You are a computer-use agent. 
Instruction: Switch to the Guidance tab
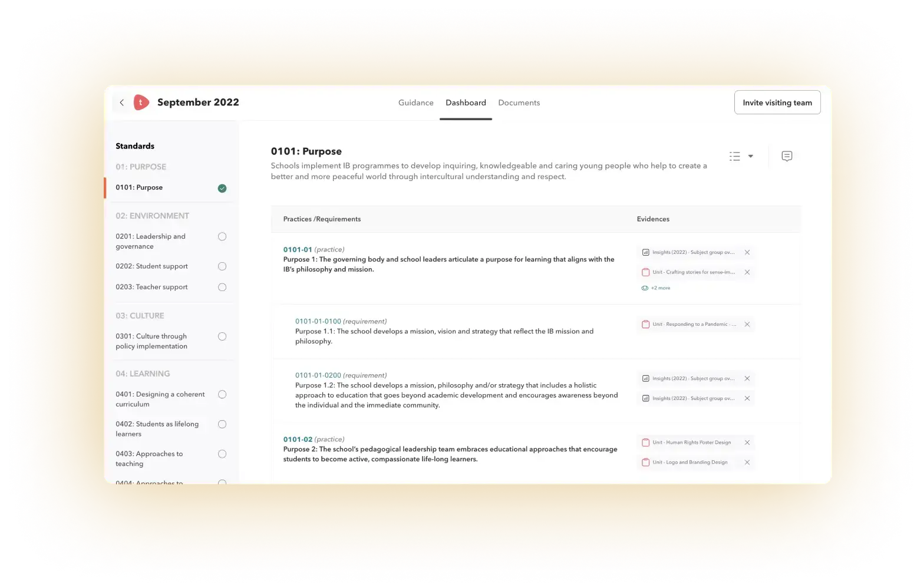point(415,103)
